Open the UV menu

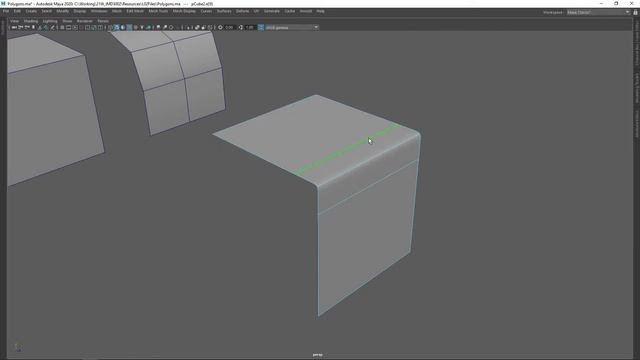click(x=256, y=11)
